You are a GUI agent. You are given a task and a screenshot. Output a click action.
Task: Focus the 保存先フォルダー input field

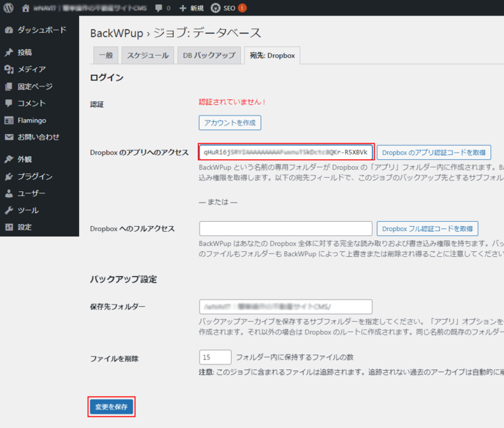tap(286, 307)
